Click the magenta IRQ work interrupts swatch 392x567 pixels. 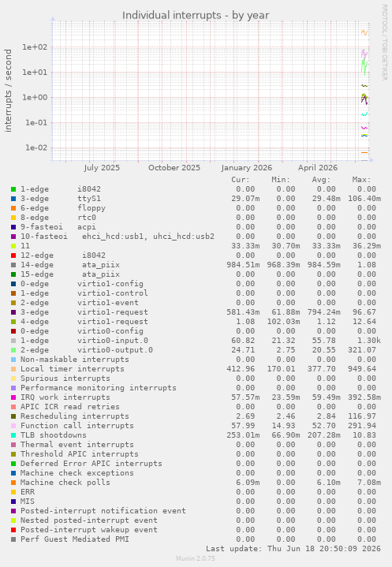pos(13,397)
